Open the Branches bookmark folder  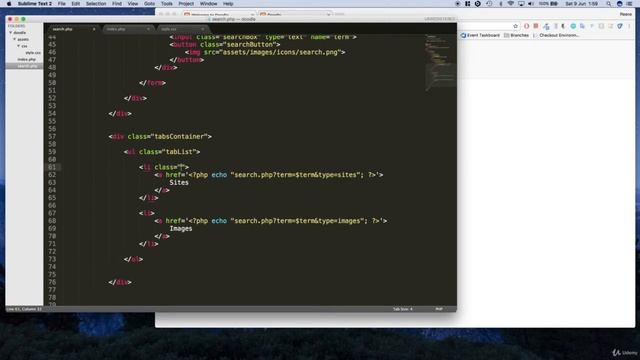point(516,36)
